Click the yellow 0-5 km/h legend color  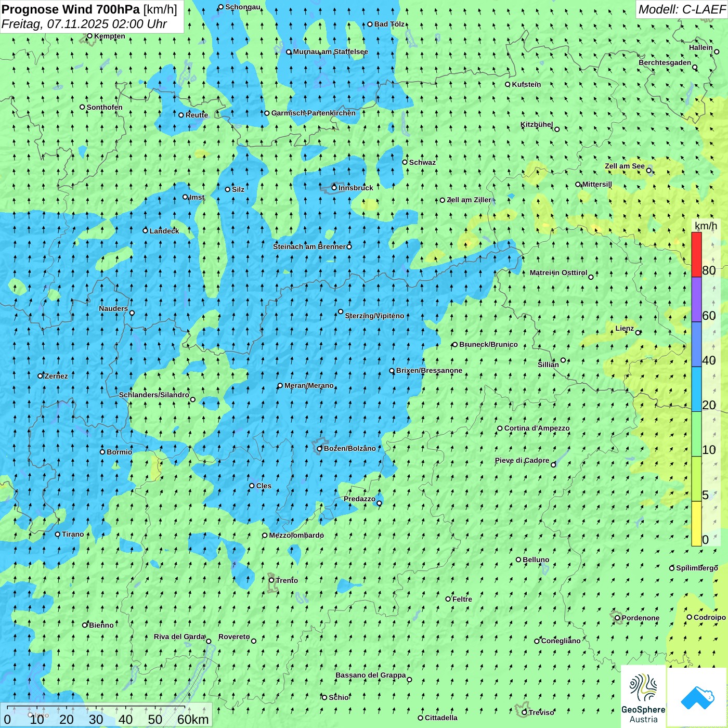coord(696,524)
